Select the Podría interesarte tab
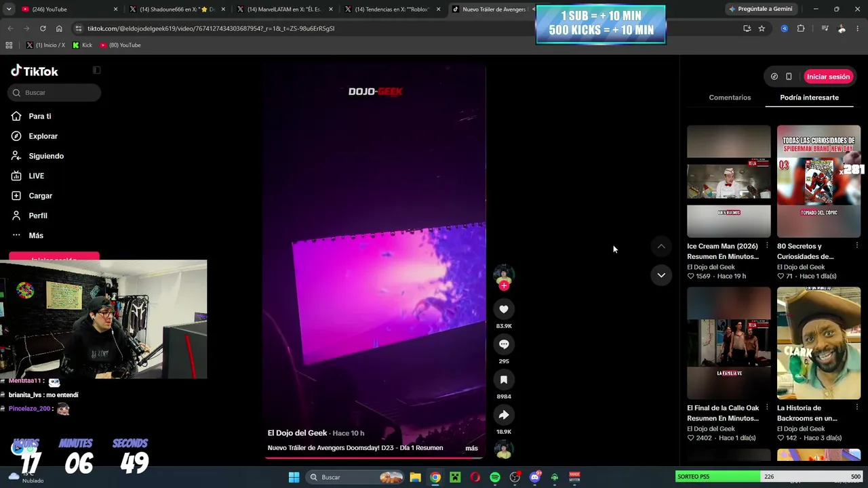This screenshot has height=488, width=868. [x=809, y=98]
